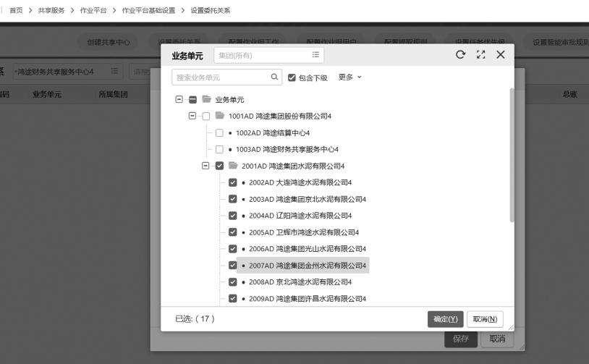
Task: Open list icon in 集团(所有) field
Action: click(315, 55)
